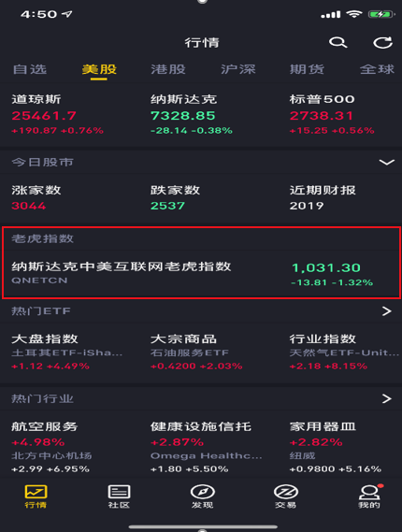The height and width of the screenshot is (532, 402).
Task: Tap the battery indicator in the status bar
Action: pyautogui.click(x=381, y=14)
